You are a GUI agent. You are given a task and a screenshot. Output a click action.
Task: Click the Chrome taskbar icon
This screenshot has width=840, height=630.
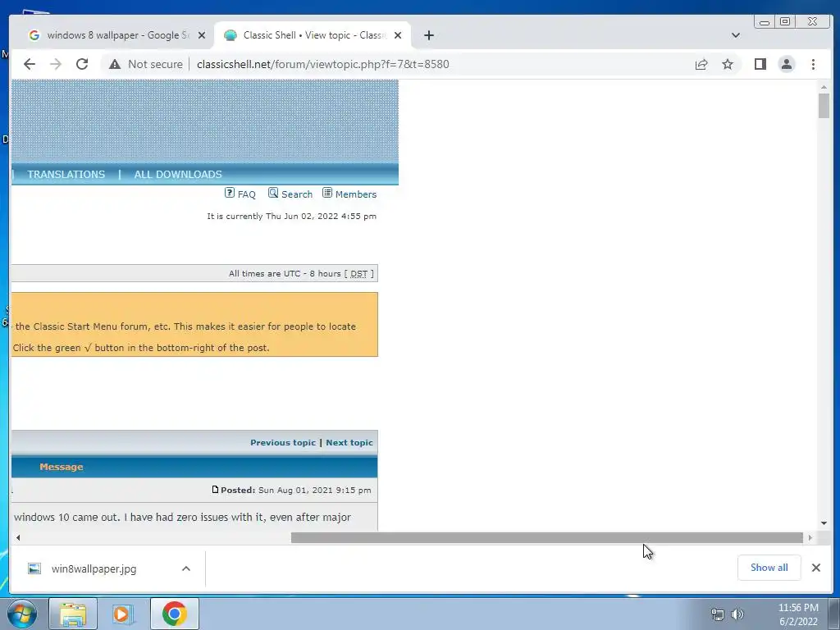coord(175,614)
